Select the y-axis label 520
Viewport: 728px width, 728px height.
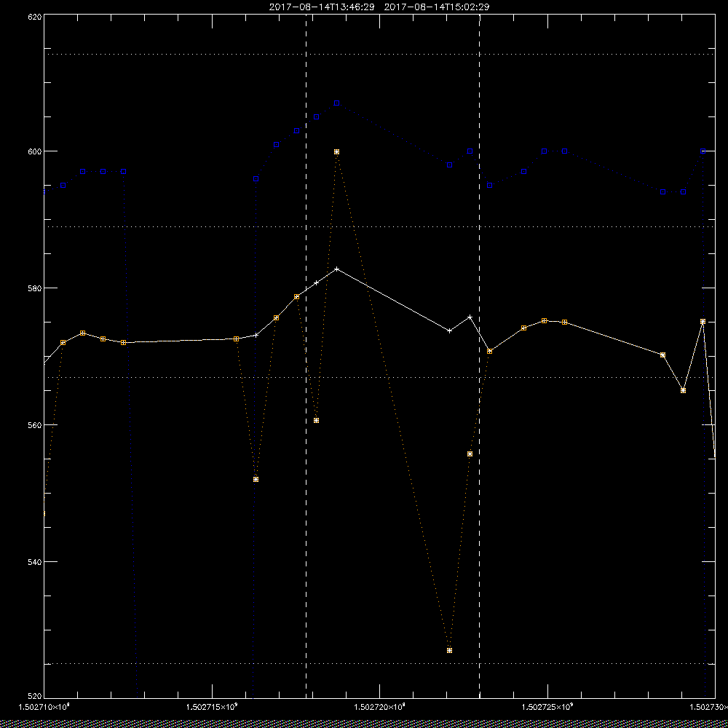(35, 696)
